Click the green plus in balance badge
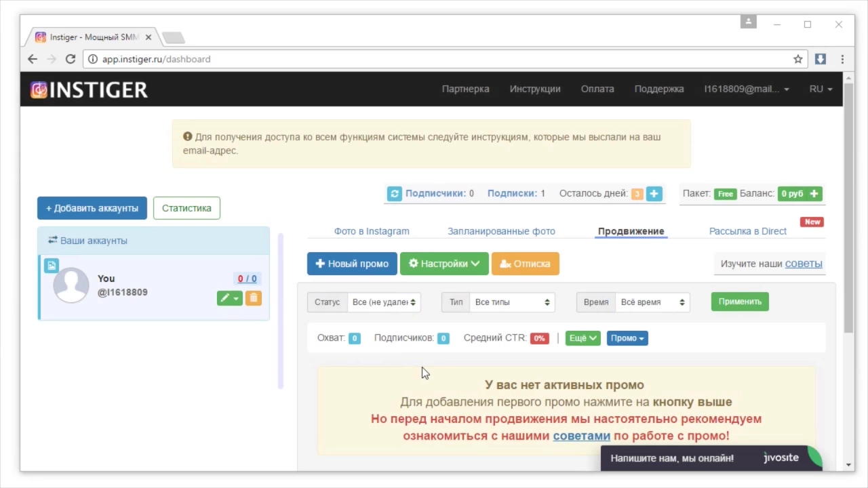Image resolution: width=868 pixels, height=488 pixels. pos(814,194)
